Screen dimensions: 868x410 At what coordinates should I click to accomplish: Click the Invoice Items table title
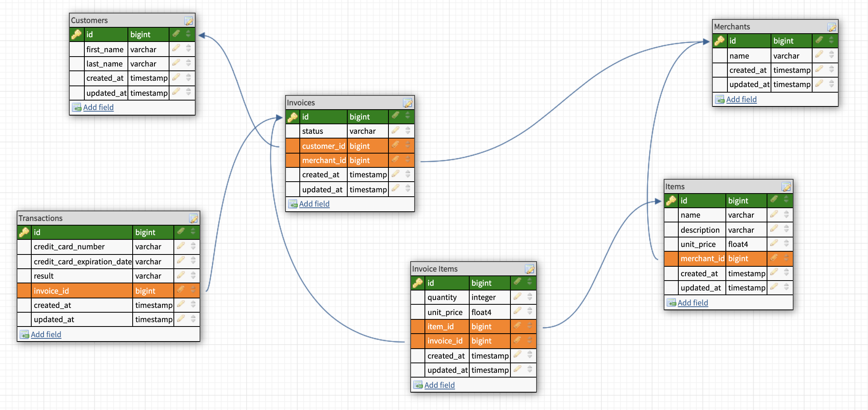435,269
